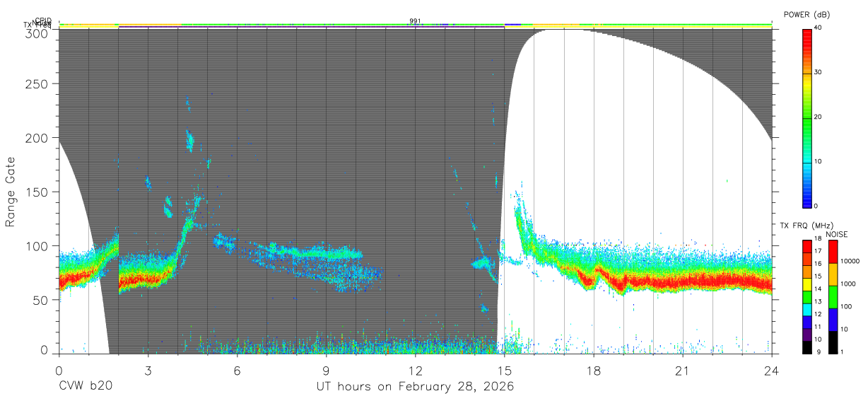Viewport: 868px width, 401px height.
Task: Click the 1 label in the NOISE legend
Action: (841, 352)
